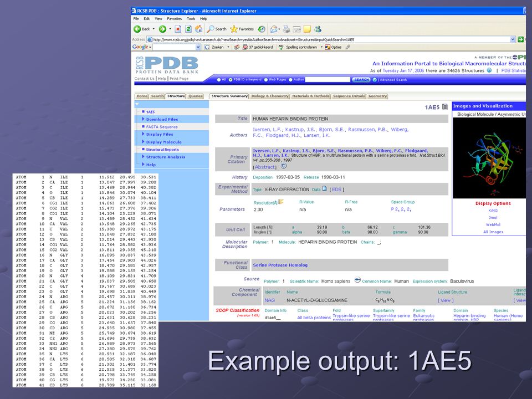The height and width of the screenshot is (399, 532).
Task: Switch to Geometry tab
Action: pos(377,96)
